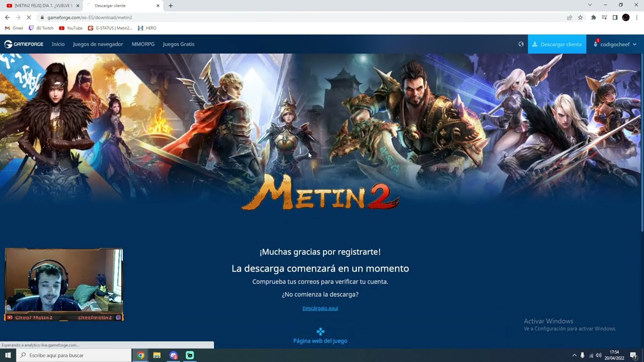Open File Explorer from the taskbar
Image resolution: width=644 pixels, height=362 pixels.
tap(157, 355)
